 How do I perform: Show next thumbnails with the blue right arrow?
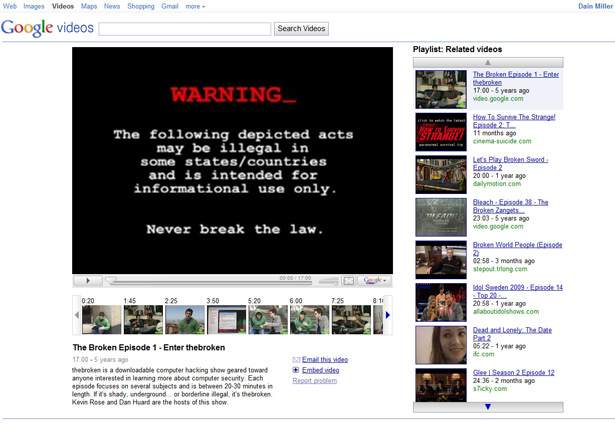[x=388, y=315]
